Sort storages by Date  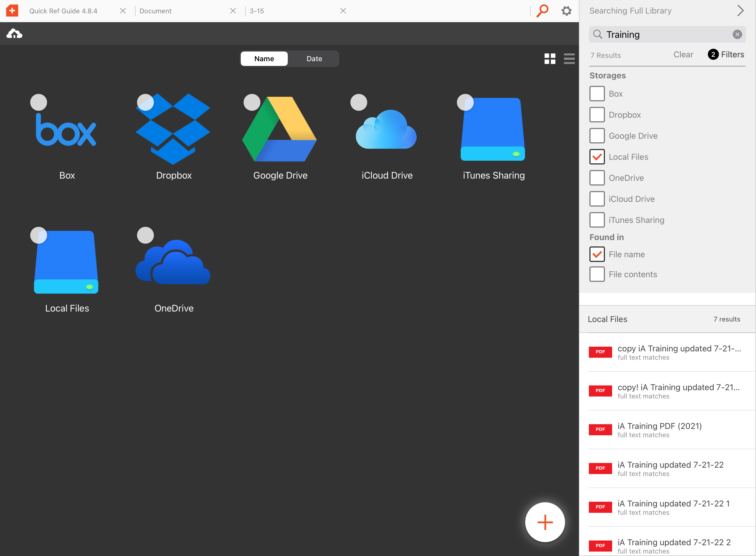point(314,58)
